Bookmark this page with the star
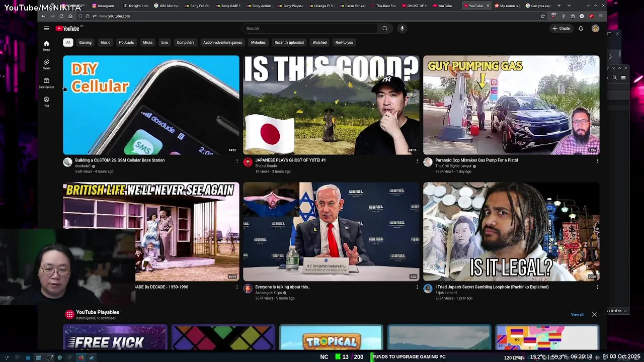Viewport: 644px width, 362px height. coord(543,16)
